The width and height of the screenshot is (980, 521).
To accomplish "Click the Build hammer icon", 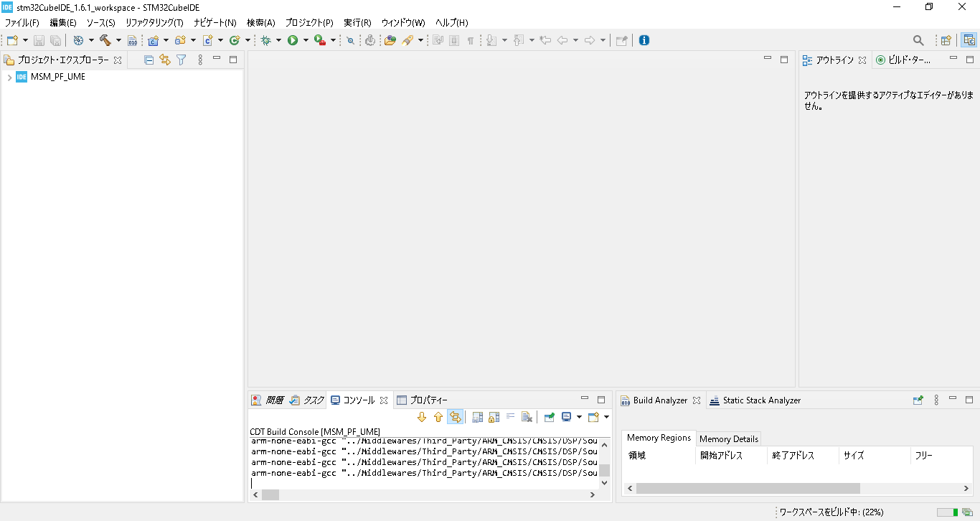I will (x=105, y=40).
